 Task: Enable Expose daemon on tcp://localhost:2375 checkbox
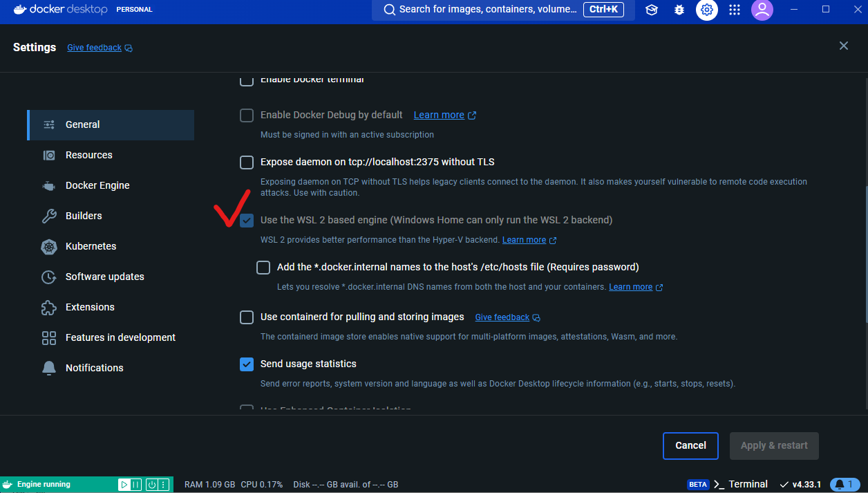pyautogui.click(x=247, y=162)
